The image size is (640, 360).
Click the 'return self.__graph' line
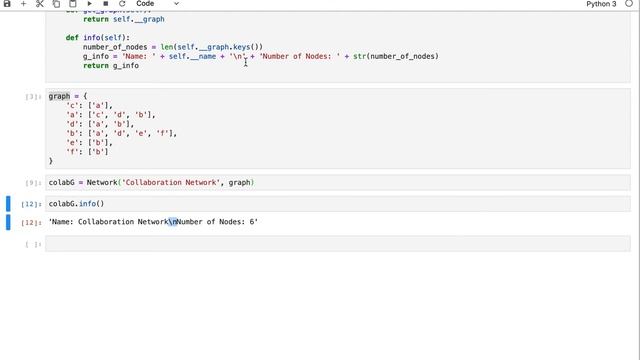click(124, 19)
